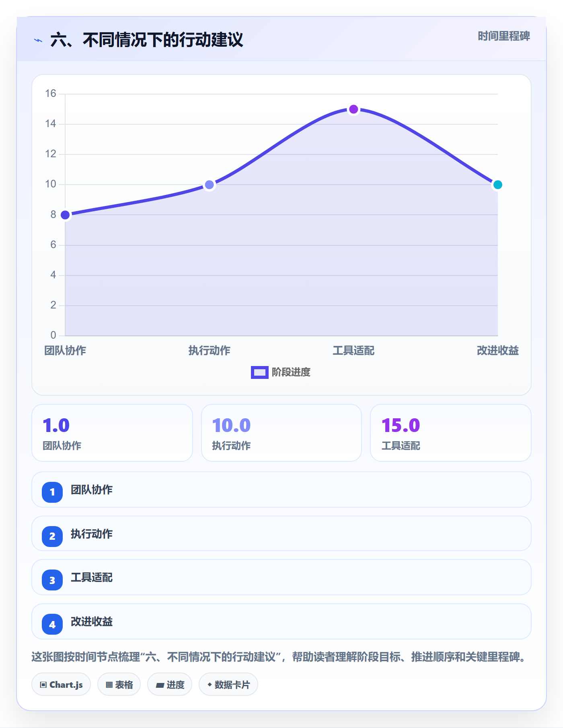Screen dimensions: 563x728
Task: Toggle the 阶段进度 legend swatch
Action: pos(259,372)
